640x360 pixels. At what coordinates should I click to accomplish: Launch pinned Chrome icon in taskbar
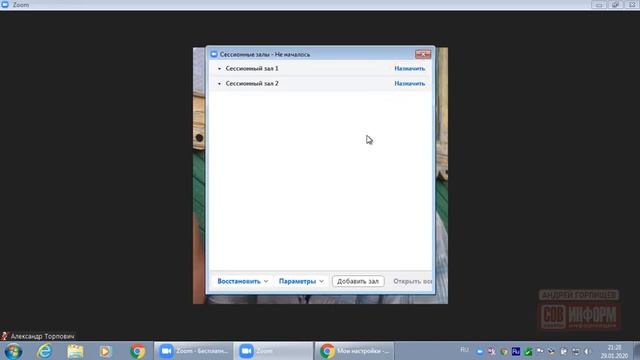click(138, 351)
